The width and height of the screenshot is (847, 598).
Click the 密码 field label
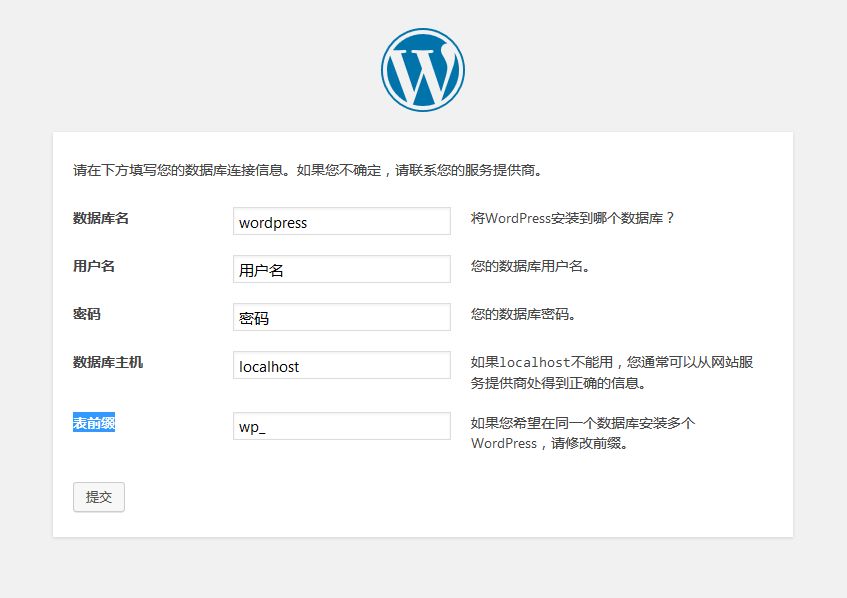pyautogui.click(x=87, y=314)
